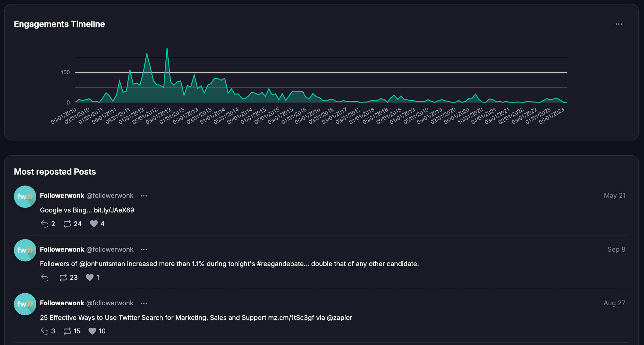644x345 pixels.
Task: Click the reply icon on the jonhuntsman post
Action: 45,278
